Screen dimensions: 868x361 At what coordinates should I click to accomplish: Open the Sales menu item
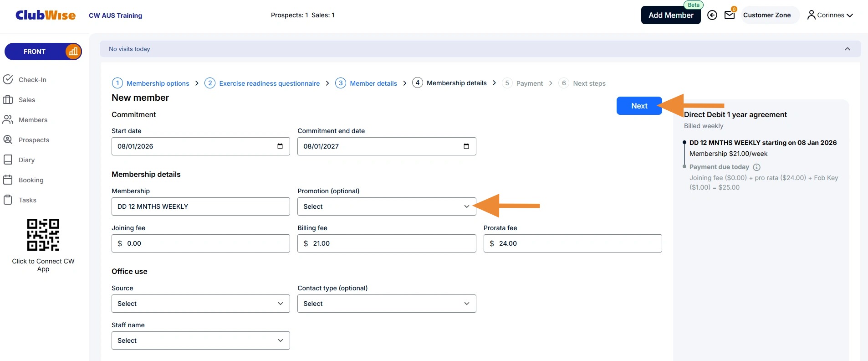click(x=27, y=100)
